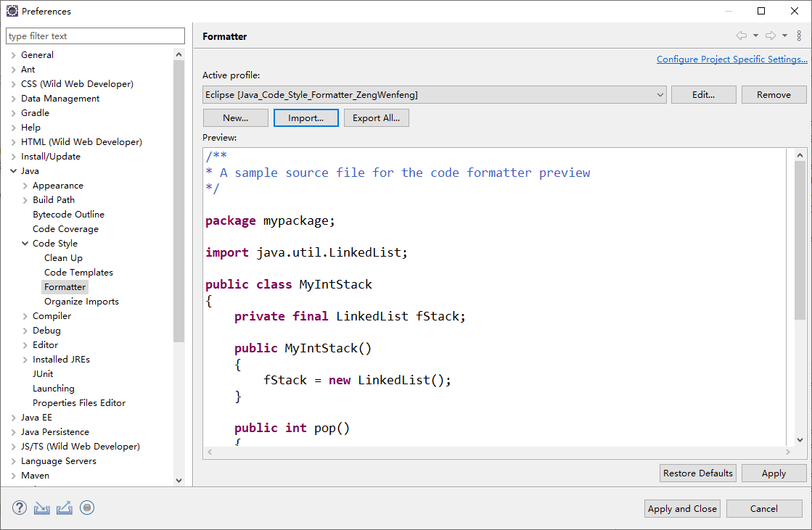Select JUnit in the tree
The width and height of the screenshot is (812, 530).
(43, 373)
